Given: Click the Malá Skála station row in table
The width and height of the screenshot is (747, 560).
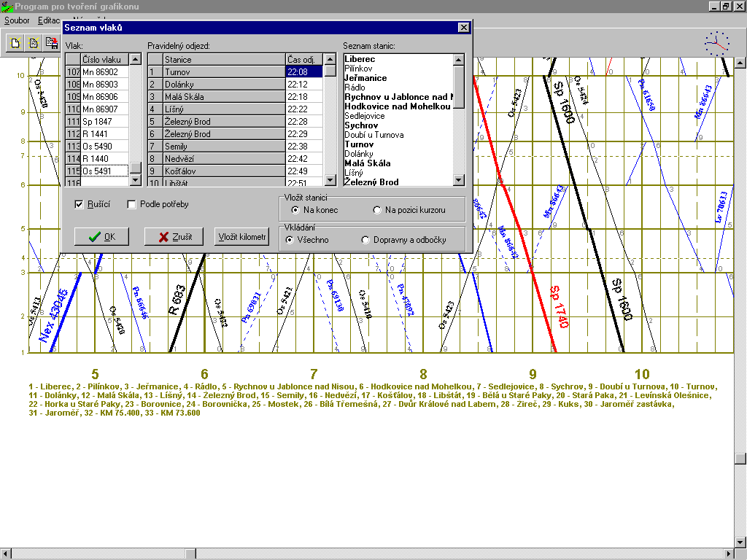Looking at the screenshot, I should tap(224, 97).
